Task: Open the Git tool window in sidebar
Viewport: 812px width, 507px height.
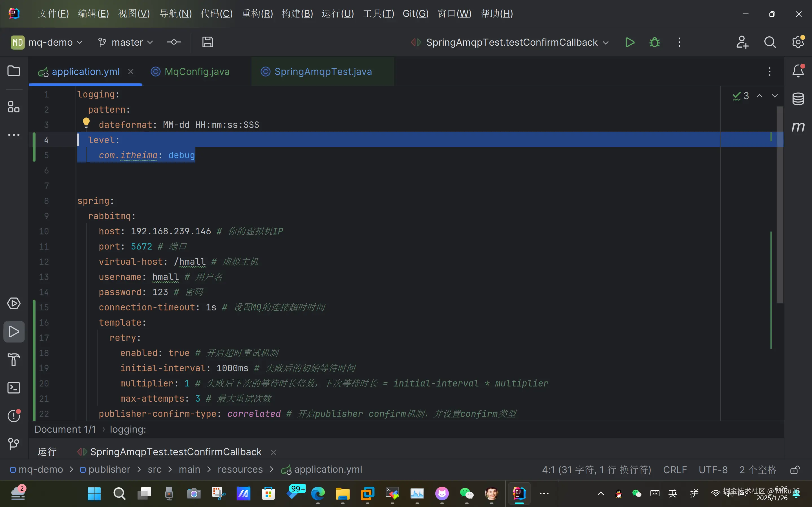Action: 14,444
